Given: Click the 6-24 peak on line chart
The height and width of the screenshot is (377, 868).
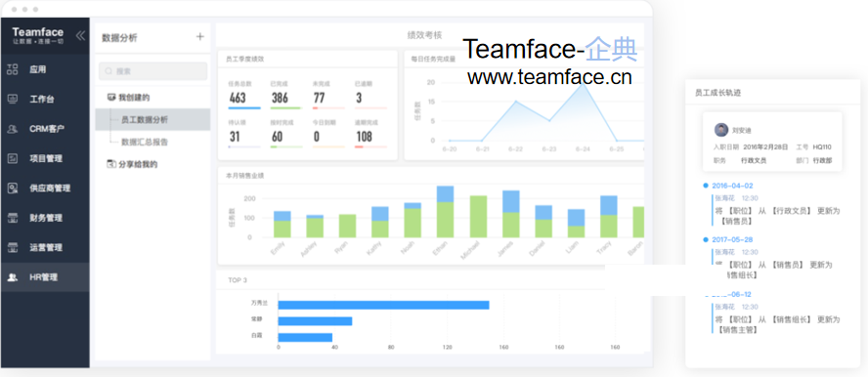Looking at the screenshot, I should pyautogui.click(x=583, y=83).
